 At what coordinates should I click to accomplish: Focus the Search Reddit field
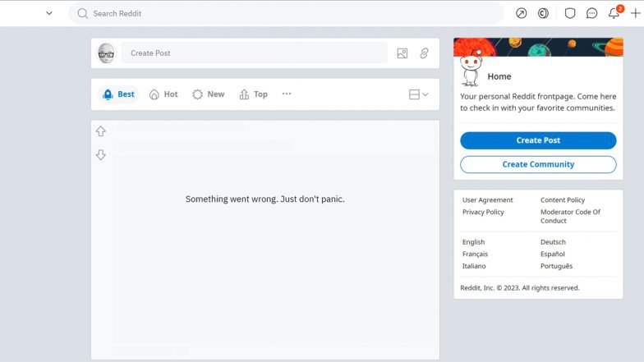pyautogui.click(x=286, y=13)
